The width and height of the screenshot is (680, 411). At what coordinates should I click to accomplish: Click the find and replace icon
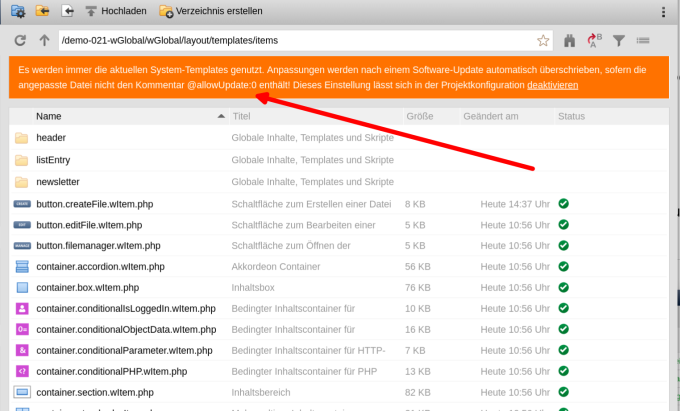[594, 41]
